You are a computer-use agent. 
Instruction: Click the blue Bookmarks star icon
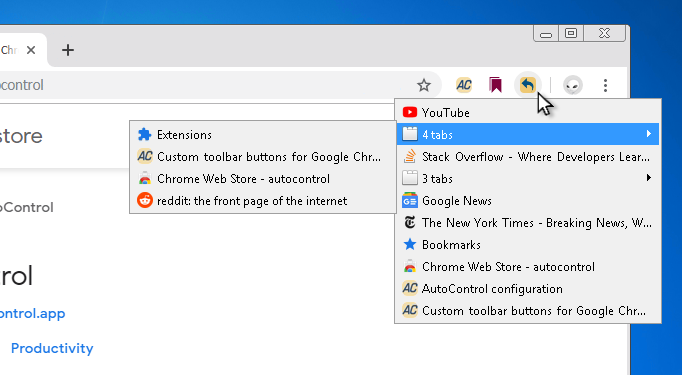point(410,244)
